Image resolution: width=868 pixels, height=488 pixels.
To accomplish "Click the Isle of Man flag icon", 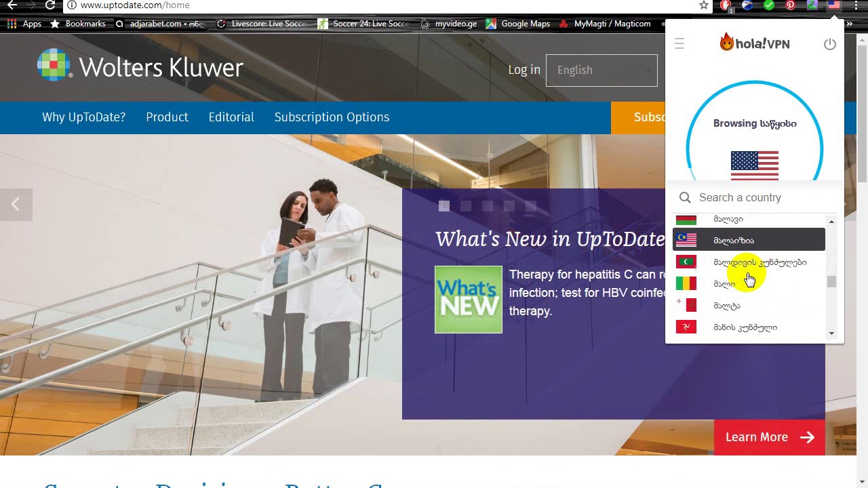I will [686, 327].
